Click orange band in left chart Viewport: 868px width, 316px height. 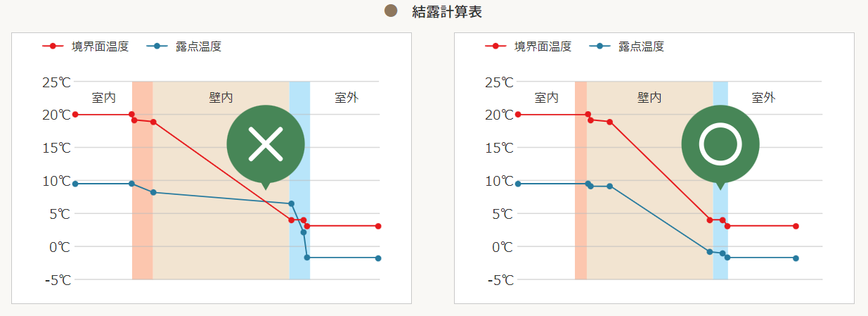(x=142, y=211)
